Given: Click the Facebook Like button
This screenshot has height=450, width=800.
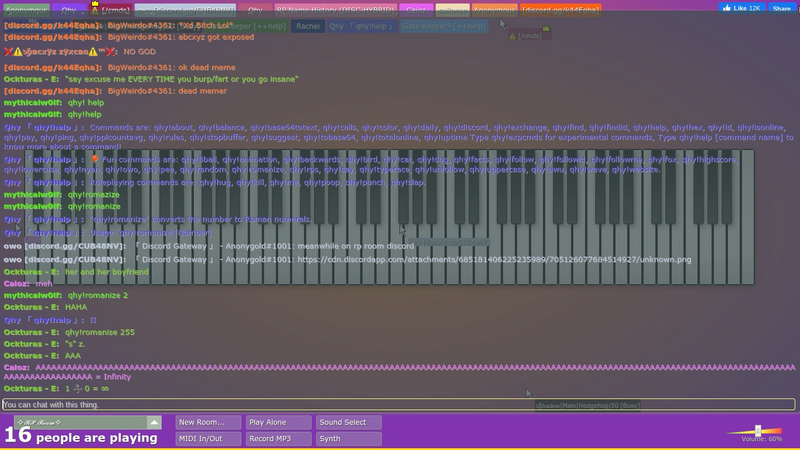Looking at the screenshot, I should tap(742, 8).
